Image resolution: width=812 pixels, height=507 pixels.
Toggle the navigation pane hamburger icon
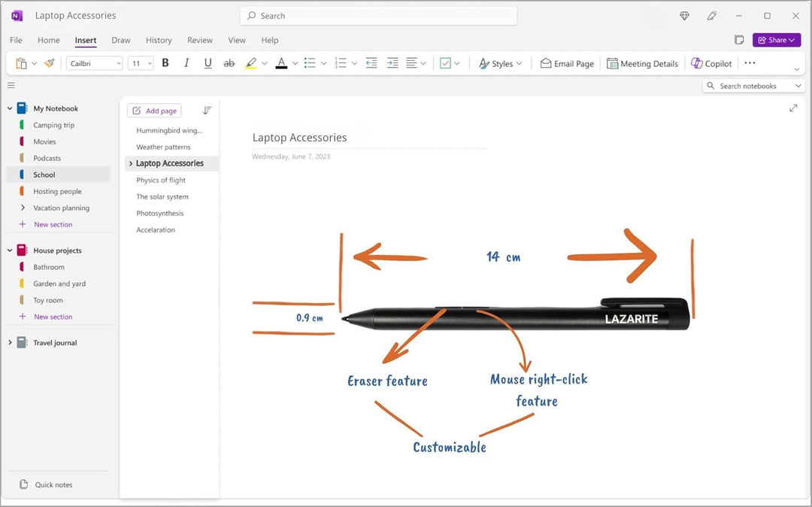coord(11,86)
